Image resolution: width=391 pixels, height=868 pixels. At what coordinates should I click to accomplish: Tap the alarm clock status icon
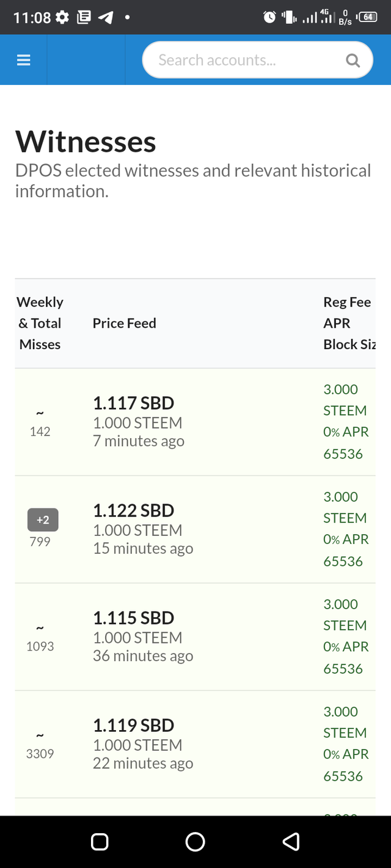[x=269, y=17]
